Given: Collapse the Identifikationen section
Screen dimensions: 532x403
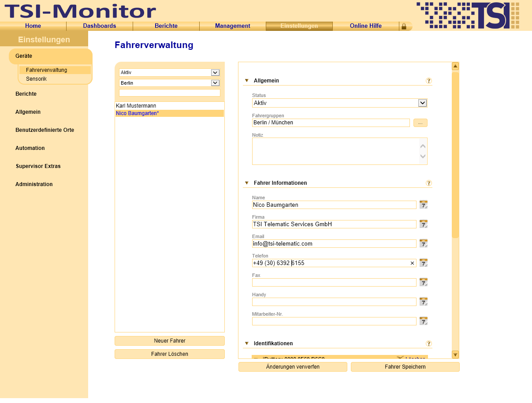Looking at the screenshot, I should 247,343.
